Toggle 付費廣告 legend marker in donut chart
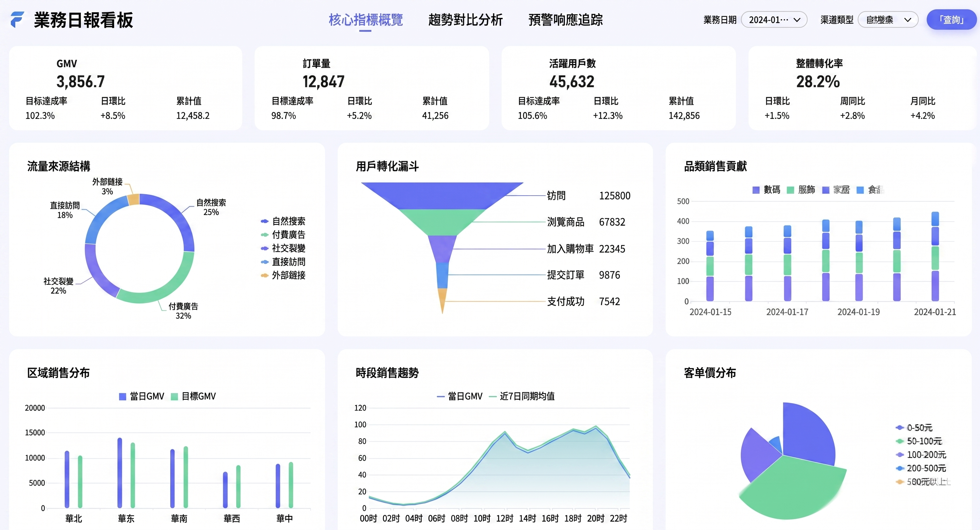980x530 pixels. pyautogui.click(x=264, y=235)
